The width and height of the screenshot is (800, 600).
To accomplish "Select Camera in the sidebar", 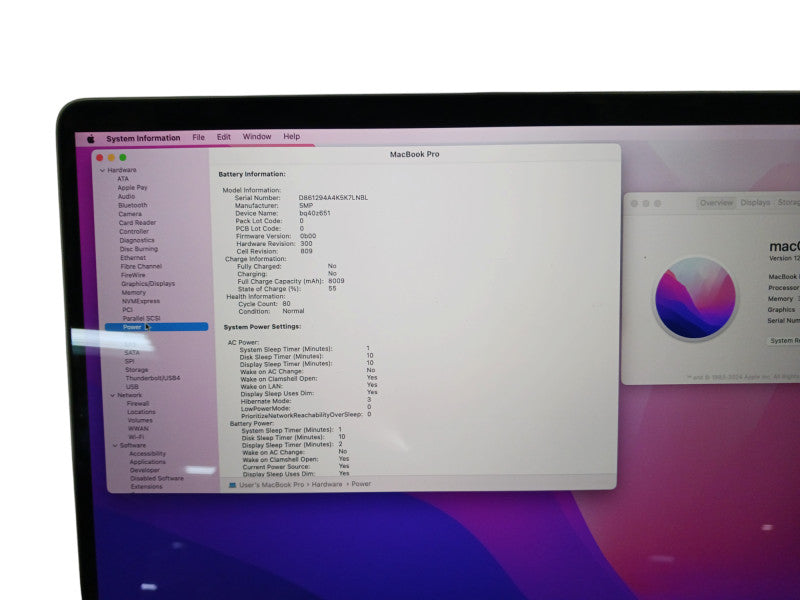I will click(130, 214).
